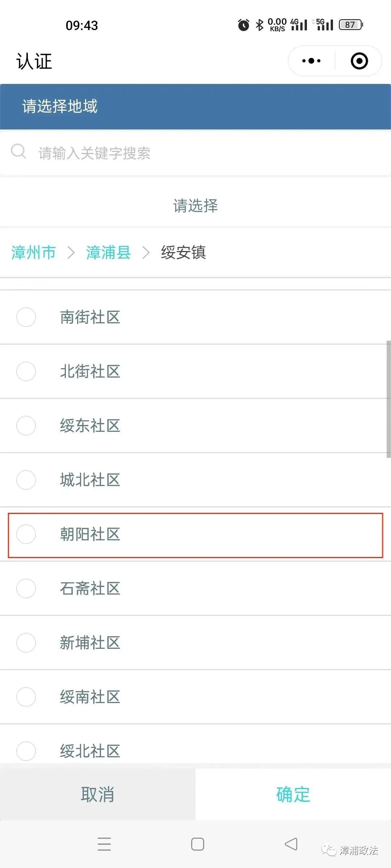Tap the exit mini-program target circle icon
391x868 pixels.
(358, 61)
